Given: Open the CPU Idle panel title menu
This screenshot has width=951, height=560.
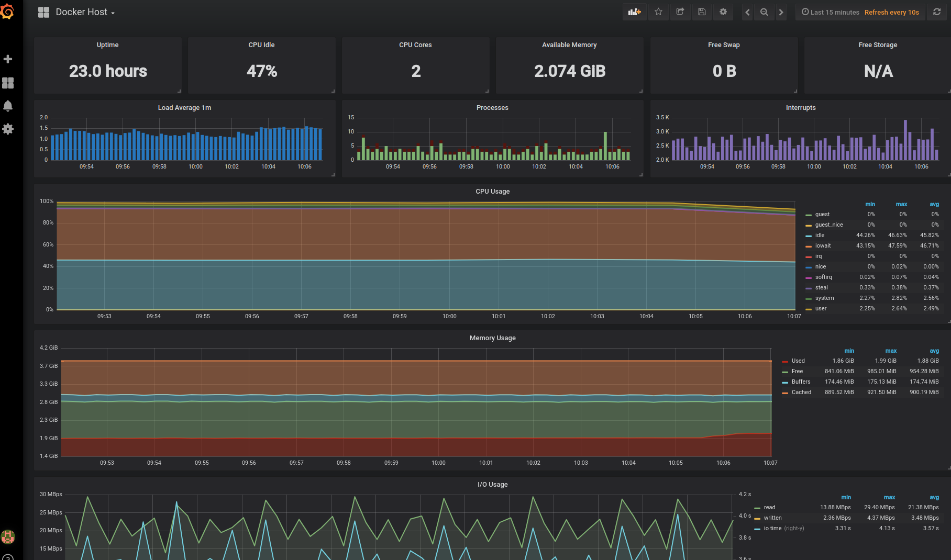Looking at the screenshot, I should click(261, 45).
